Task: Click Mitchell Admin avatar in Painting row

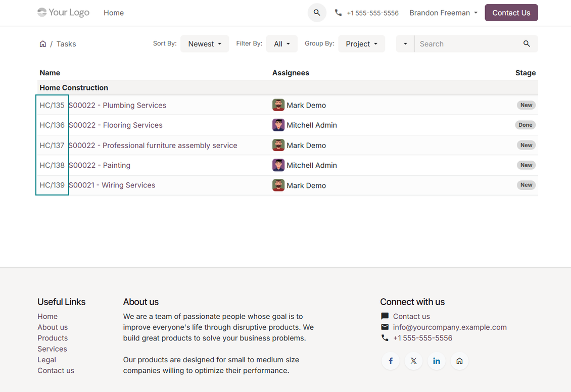Action: click(278, 165)
